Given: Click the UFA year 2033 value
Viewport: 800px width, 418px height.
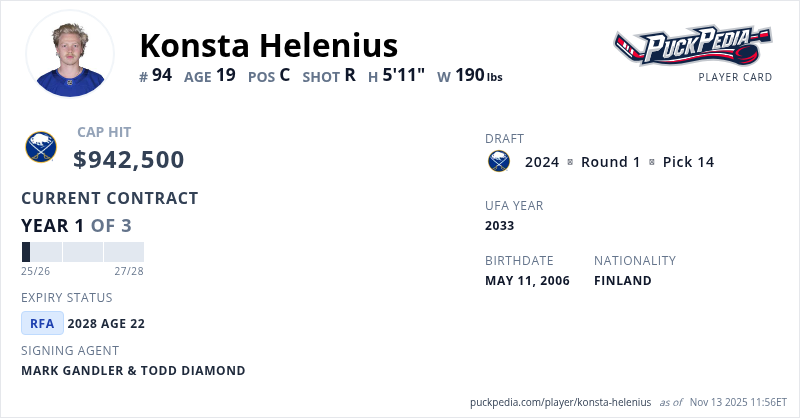Looking at the screenshot, I should point(499,226).
